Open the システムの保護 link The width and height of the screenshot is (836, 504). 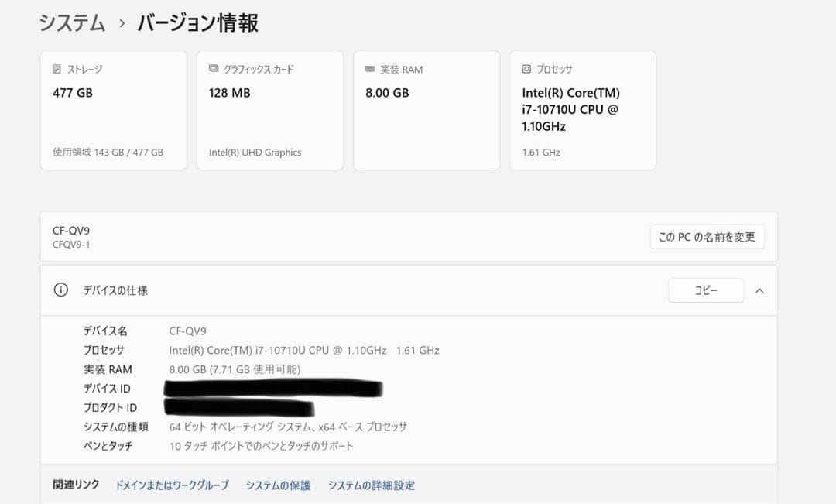(x=278, y=485)
